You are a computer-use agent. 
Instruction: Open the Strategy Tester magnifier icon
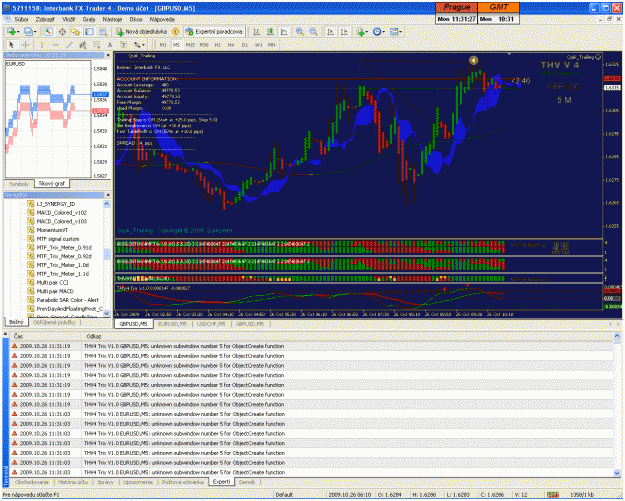point(103,31)
